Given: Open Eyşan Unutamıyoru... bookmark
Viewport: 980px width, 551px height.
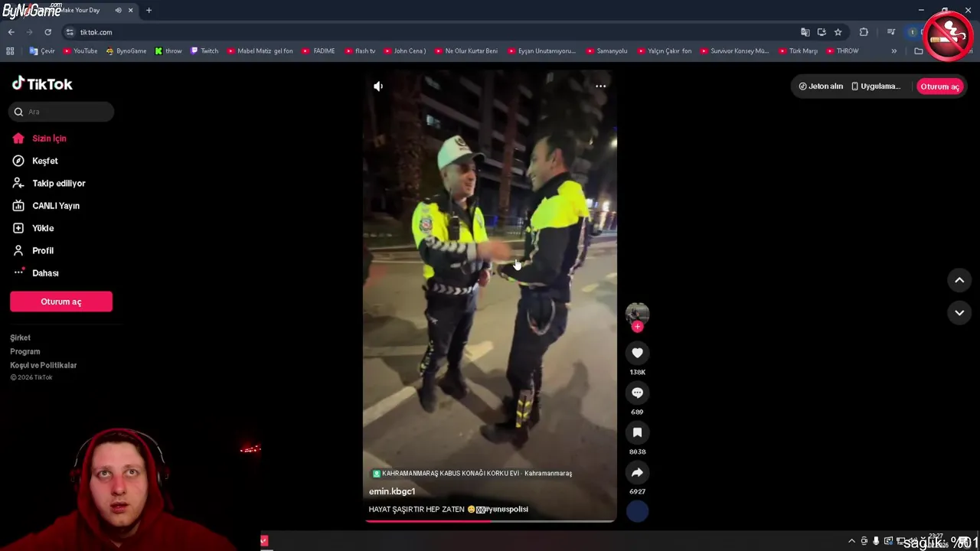Looking at the screenshot, I should [x=541, y=51].
